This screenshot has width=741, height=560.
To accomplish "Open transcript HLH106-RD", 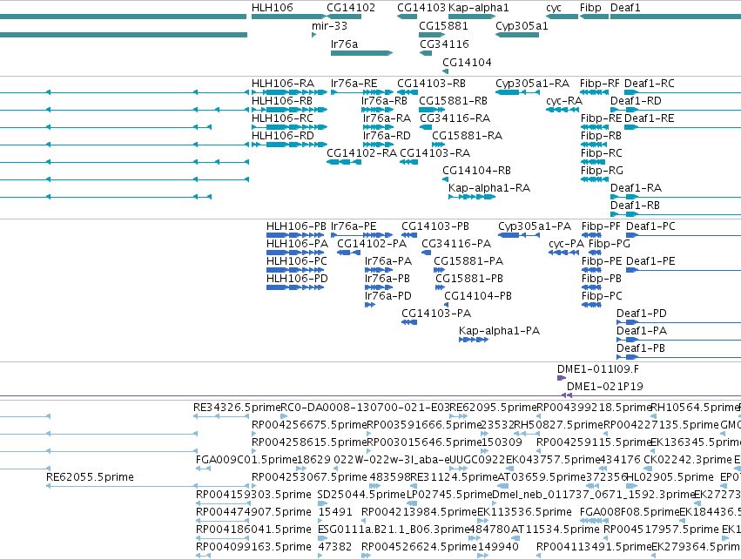I will (283, 136).
